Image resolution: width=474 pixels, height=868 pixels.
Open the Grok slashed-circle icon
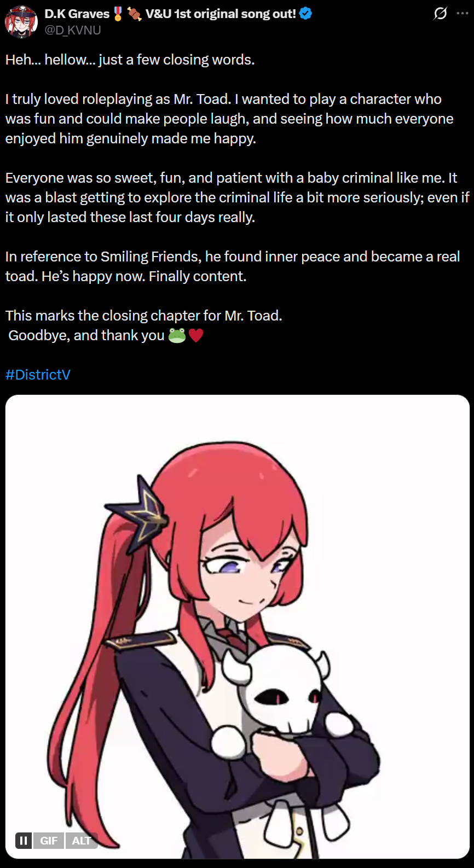tap(441, 13)
